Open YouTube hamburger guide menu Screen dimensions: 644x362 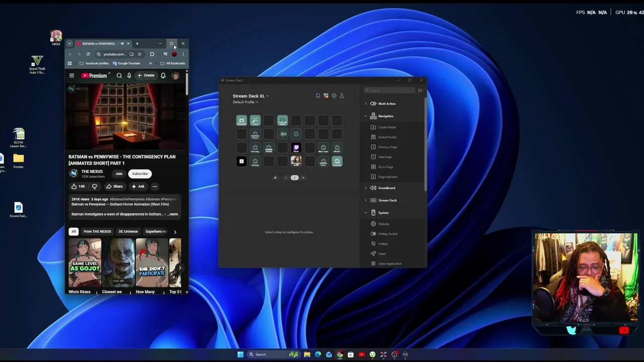coord(71,75)
